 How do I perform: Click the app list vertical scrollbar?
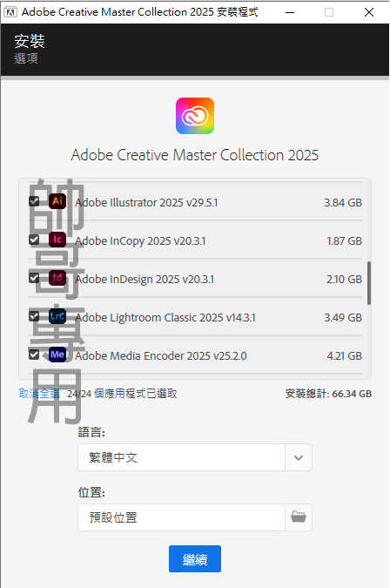pyautogui.click(x=369, y=283)
